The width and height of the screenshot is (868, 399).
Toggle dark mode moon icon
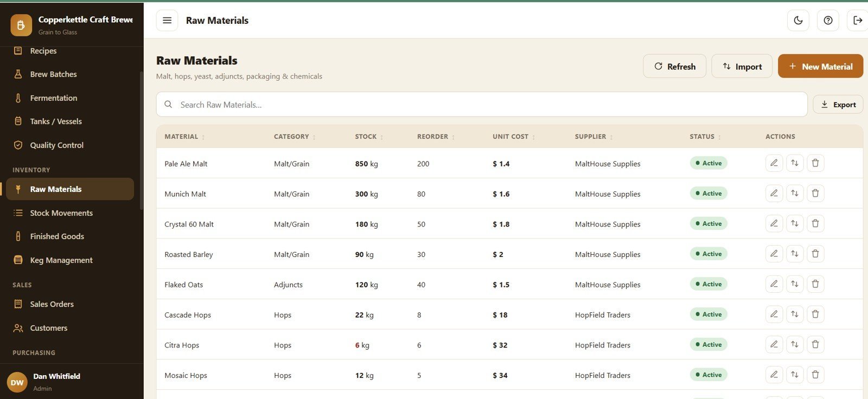tap(798, 21)
